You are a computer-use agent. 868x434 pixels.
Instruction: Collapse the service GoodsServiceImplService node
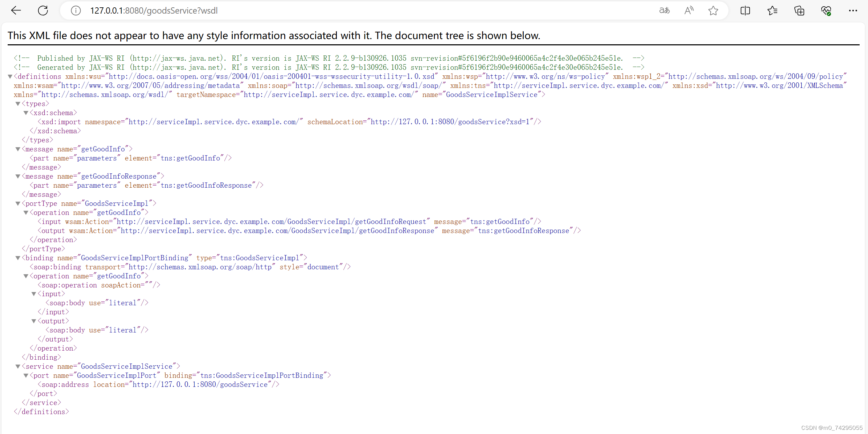(x=17, y=366)
